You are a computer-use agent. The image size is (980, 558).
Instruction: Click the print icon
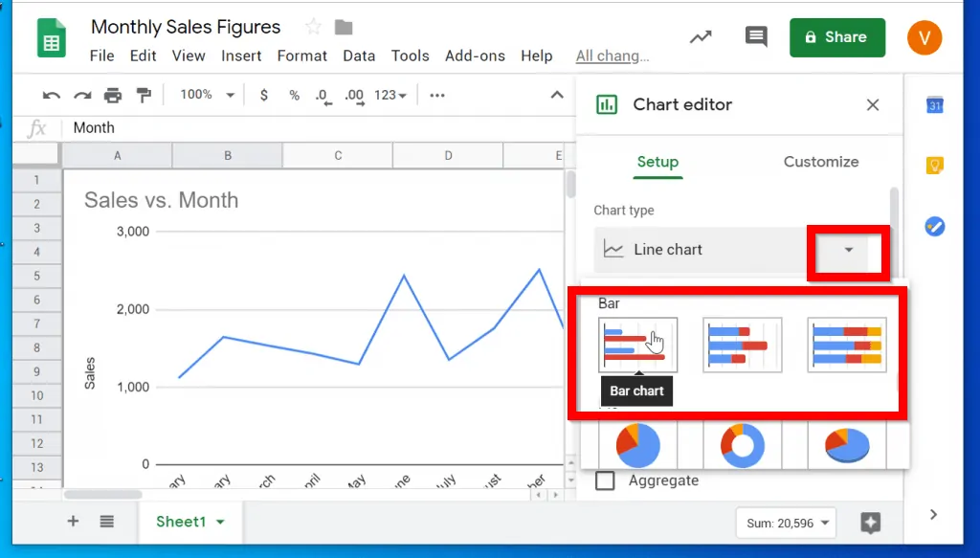point(113,95)
